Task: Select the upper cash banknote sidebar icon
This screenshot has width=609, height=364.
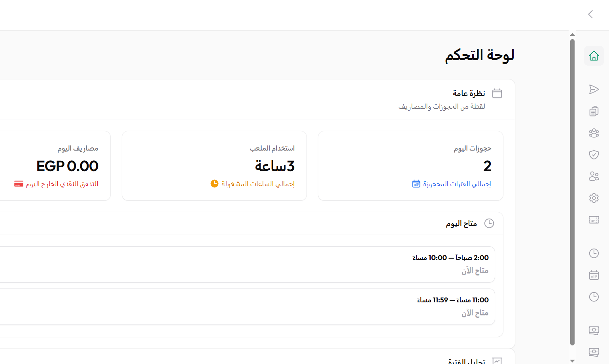Action: 594,330
